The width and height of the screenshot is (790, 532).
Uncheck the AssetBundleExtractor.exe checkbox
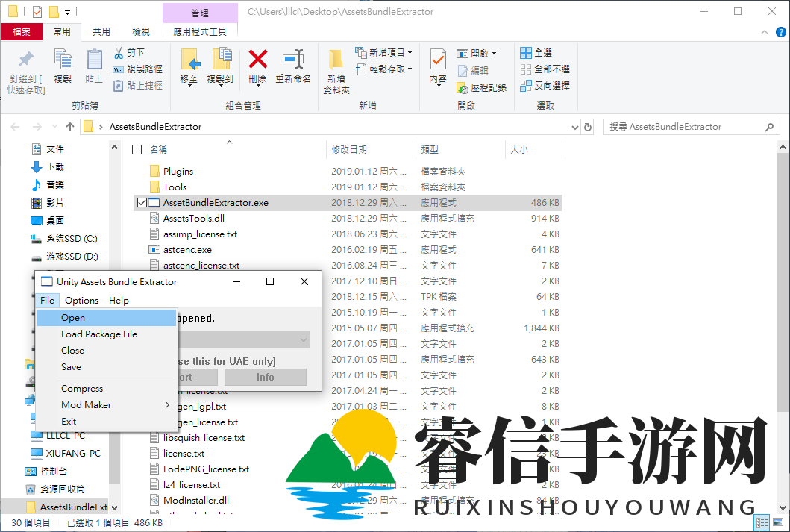(x=142, y=202)
